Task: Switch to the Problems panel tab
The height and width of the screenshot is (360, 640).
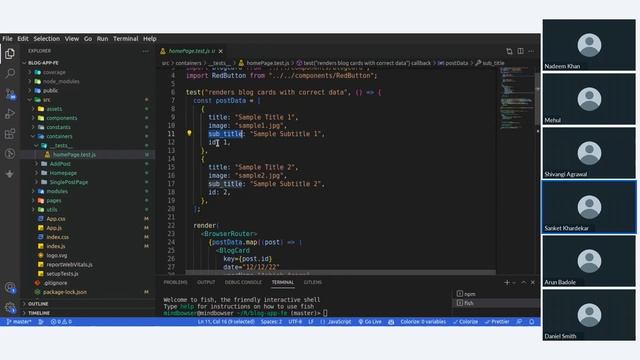Action: point(175,282)
